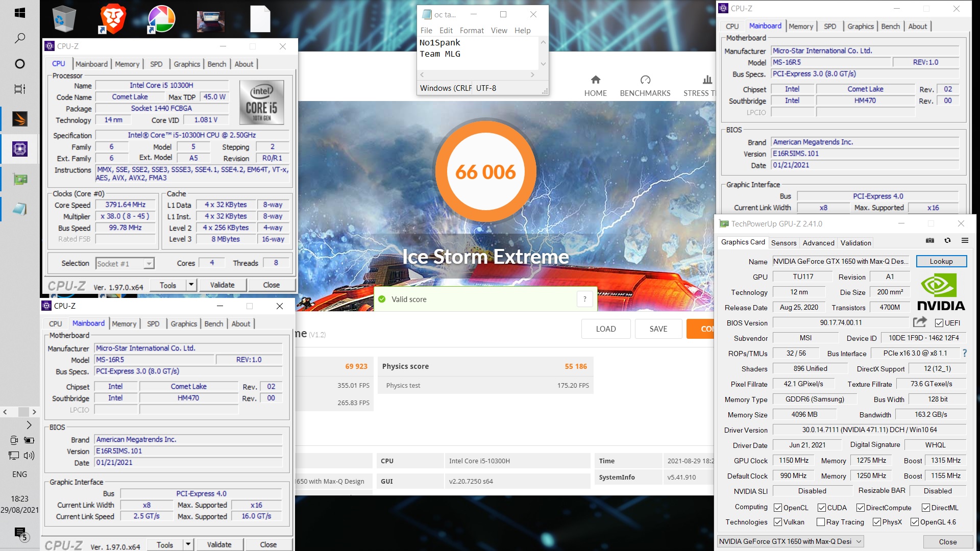Activate the CPU-Z taskbar icon
The image size is (980, 551).
tap(19, 149)
